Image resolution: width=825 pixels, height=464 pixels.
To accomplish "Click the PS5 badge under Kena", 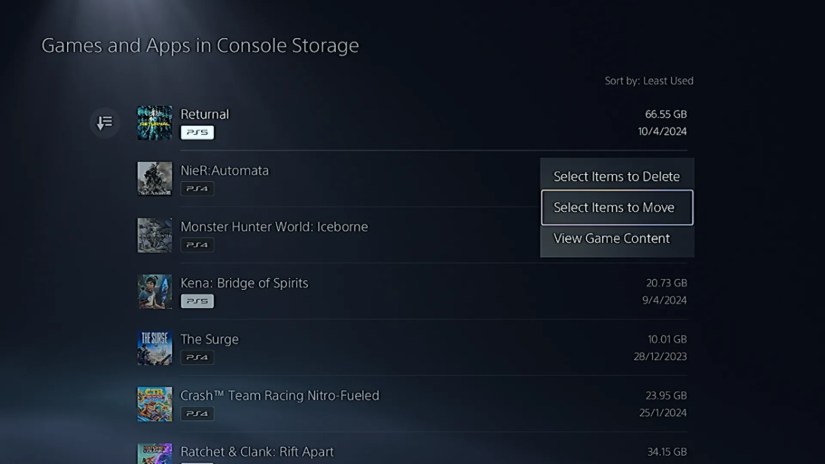I will [x=197, y=301].
